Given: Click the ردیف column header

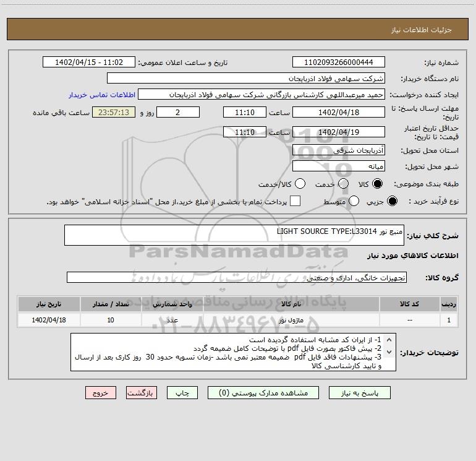Looking at the screenshot, I should coord(449,304).
